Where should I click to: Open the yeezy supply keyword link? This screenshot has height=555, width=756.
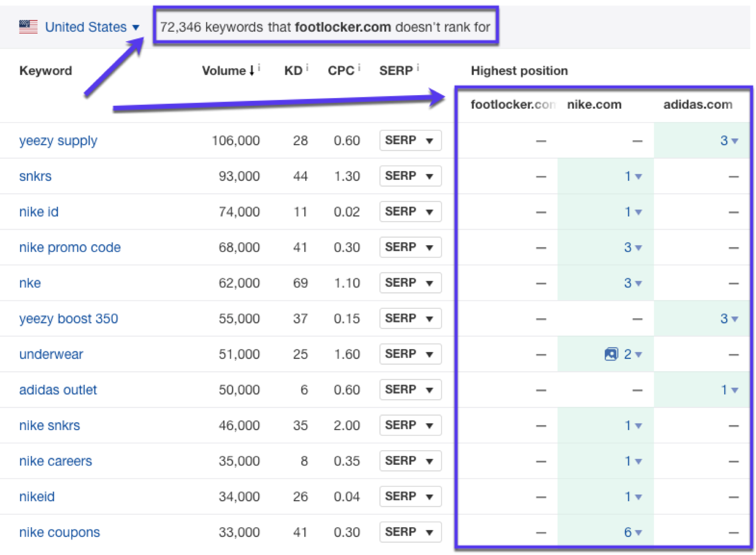click(x=57, y=141)
